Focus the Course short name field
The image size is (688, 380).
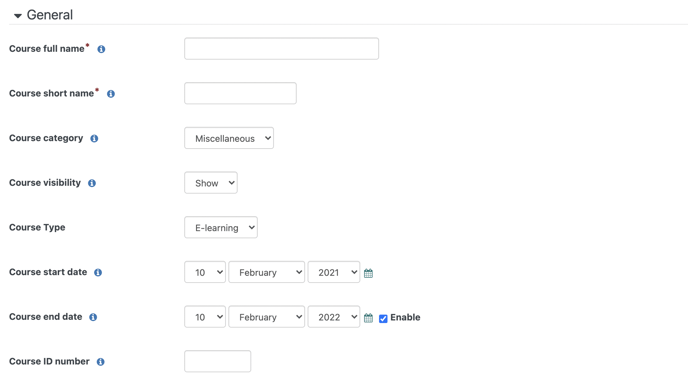click(240, 93)
